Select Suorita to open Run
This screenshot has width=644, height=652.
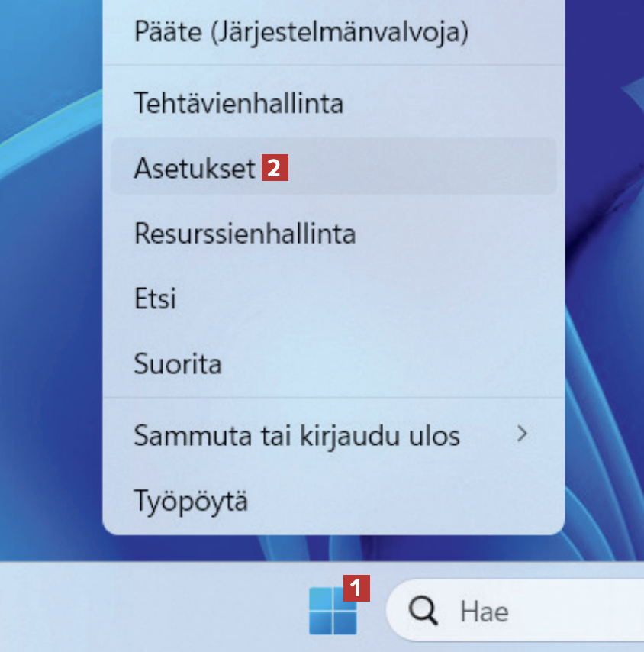click(178, 363)
